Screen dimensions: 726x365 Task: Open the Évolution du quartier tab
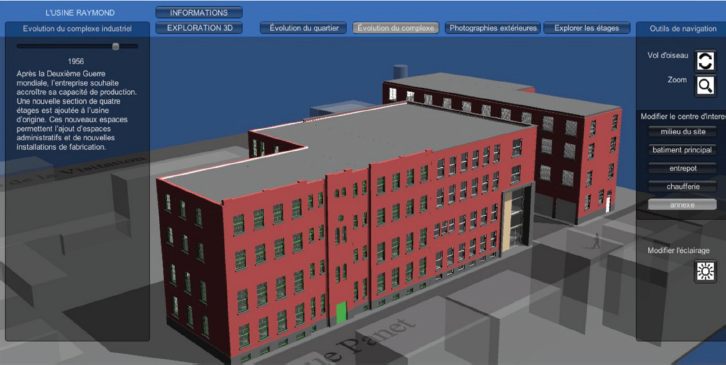[303, 28]
